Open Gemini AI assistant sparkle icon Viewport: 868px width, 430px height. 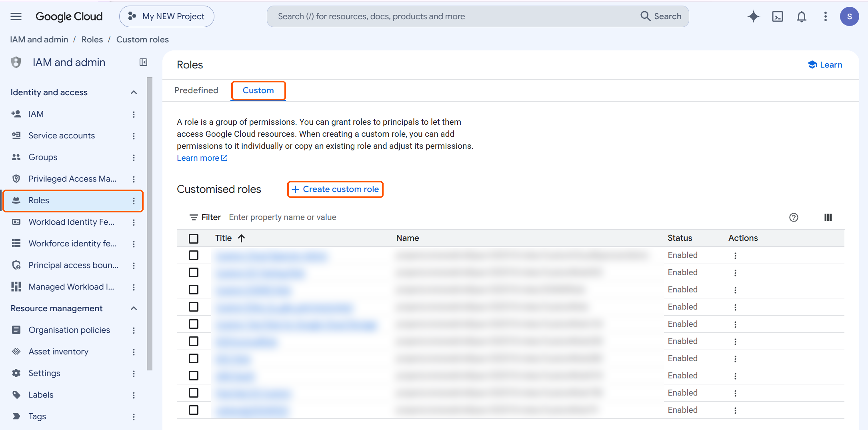point(753,16)
